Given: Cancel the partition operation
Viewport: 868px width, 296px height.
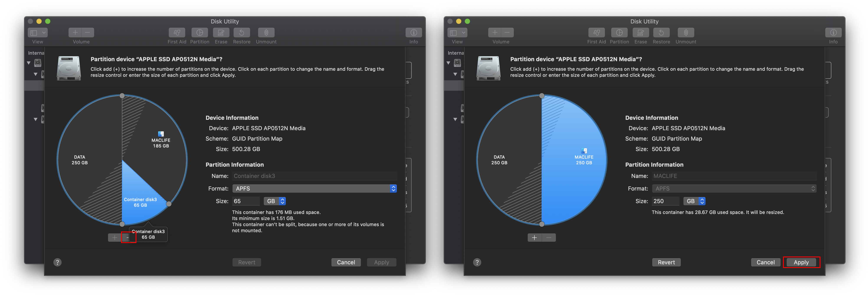Looking at the screenshot, I should click(346, 262).
